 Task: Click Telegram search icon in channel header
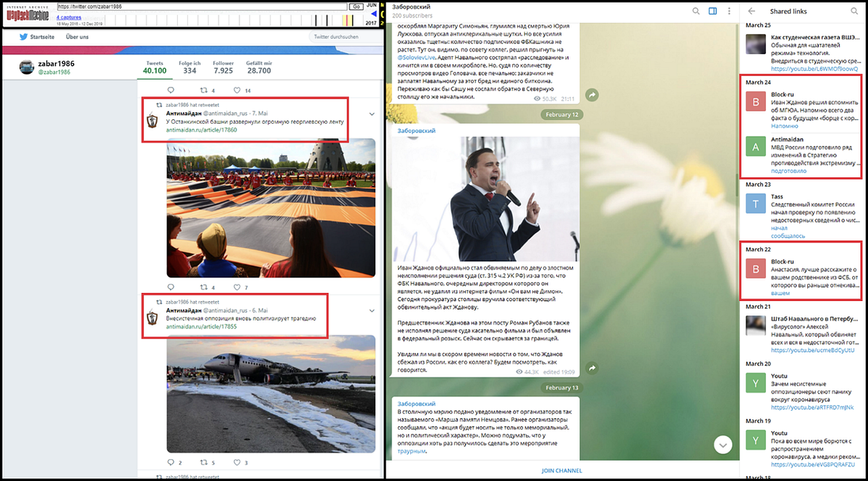coord(696,11)
